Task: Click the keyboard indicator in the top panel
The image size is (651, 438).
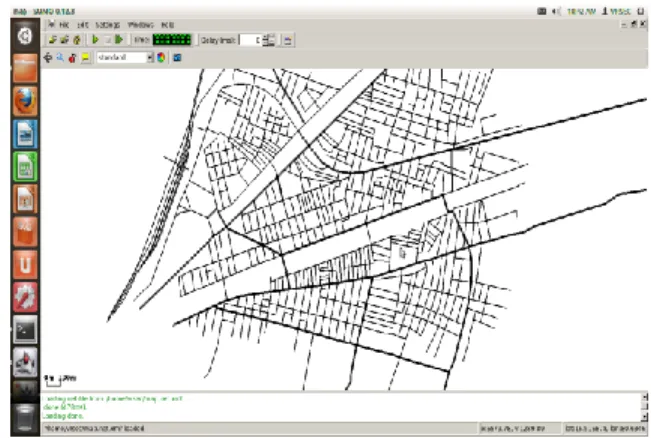Action: tap(541, 11)
